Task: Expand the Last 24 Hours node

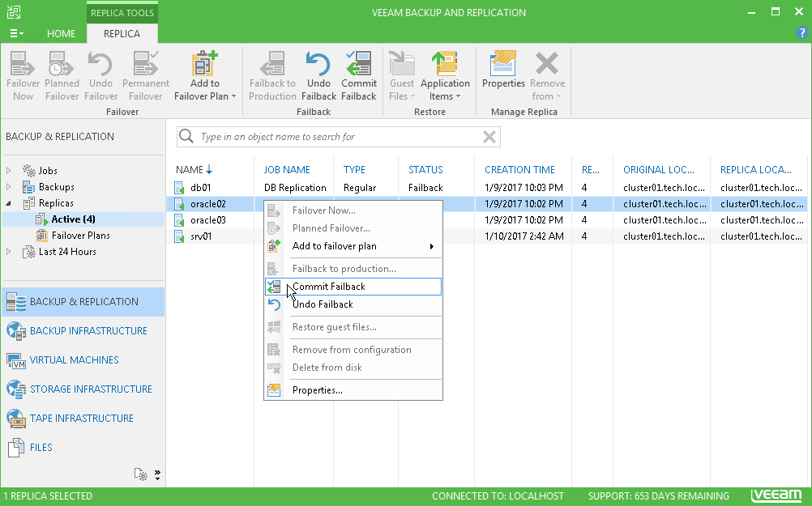Action: tap(8, 252)
